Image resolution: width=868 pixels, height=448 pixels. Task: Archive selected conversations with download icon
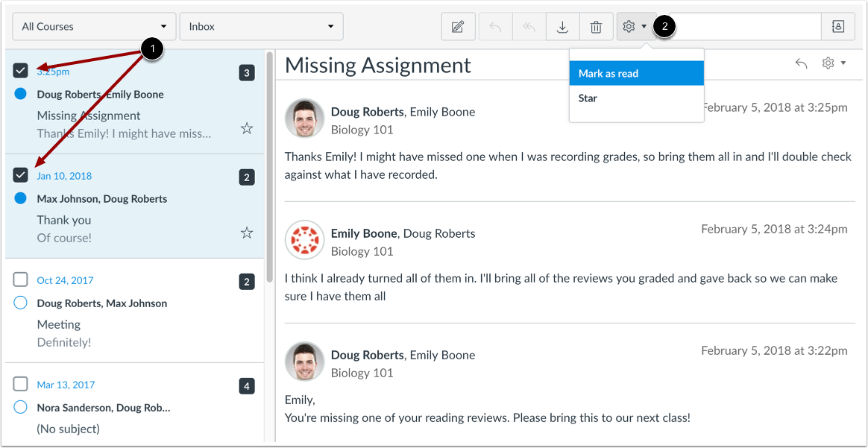click(x=563, y=27)
